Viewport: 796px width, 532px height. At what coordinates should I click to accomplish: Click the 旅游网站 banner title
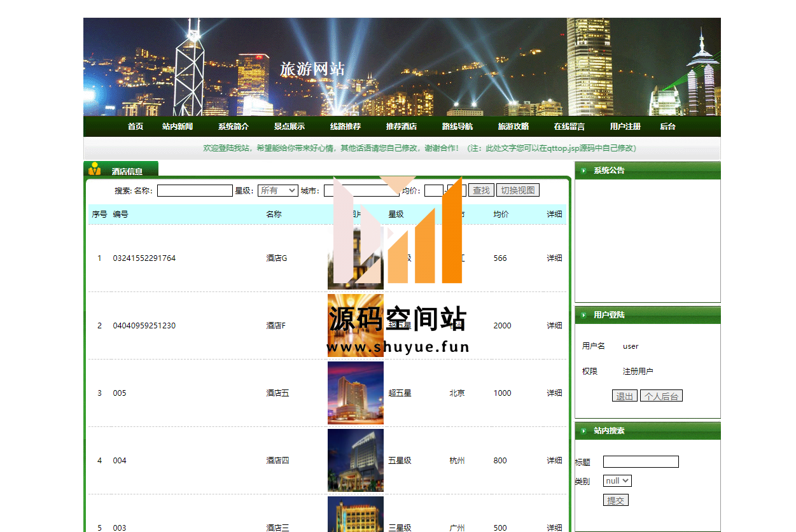[x=312, y=69]
